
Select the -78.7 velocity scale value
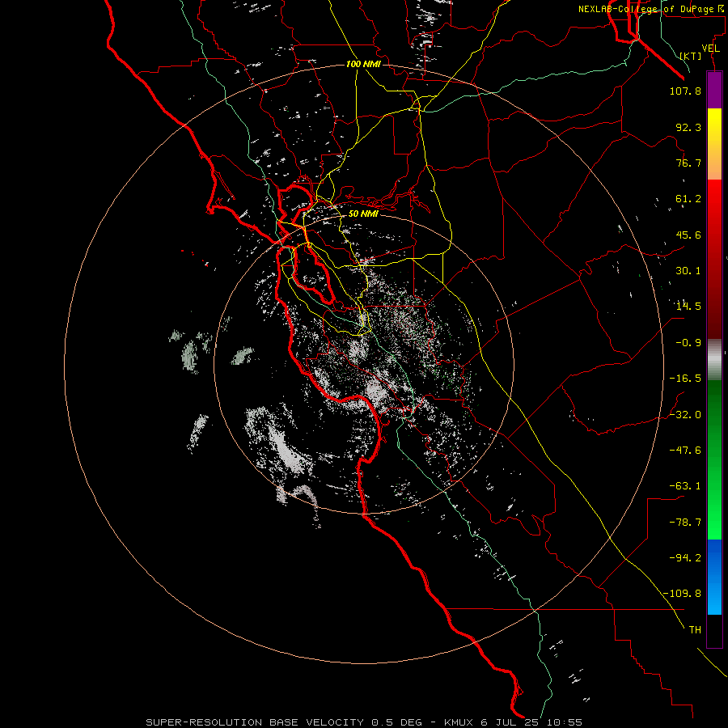click(x=685, y=523)
